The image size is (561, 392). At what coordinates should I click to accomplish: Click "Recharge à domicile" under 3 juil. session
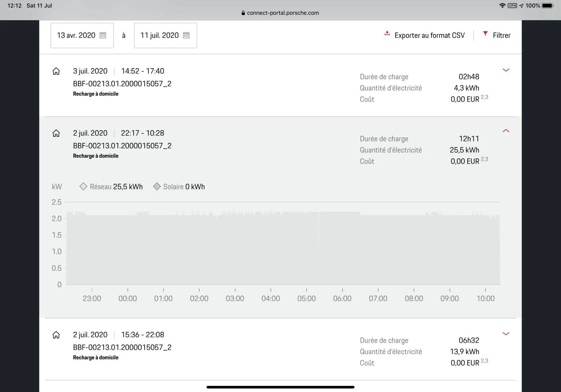click(96, 94)
